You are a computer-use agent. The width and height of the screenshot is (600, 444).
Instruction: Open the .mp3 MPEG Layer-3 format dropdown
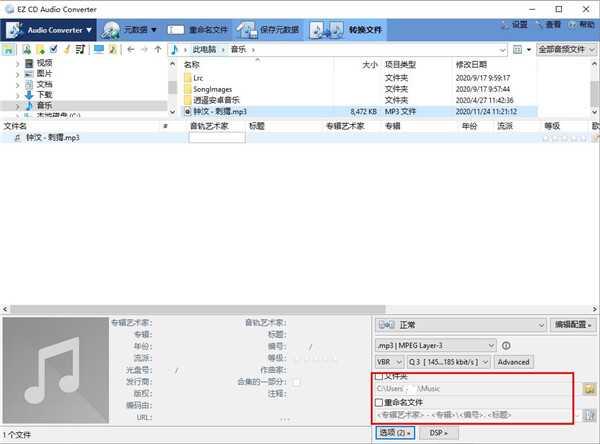435,344
